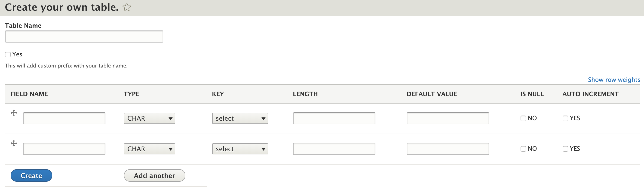Open the first row KEY dropdown
This screenshot has height=190, width=644.
[x=240, y=118]
